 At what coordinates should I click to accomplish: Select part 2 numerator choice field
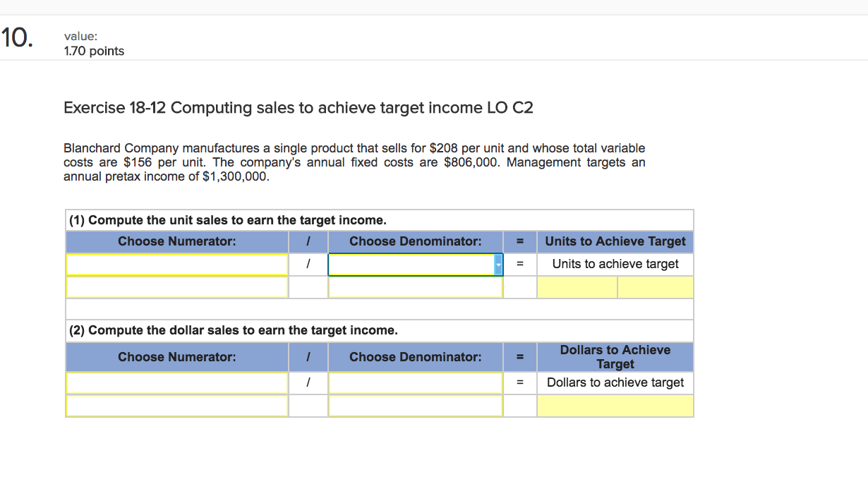(177, 383)
